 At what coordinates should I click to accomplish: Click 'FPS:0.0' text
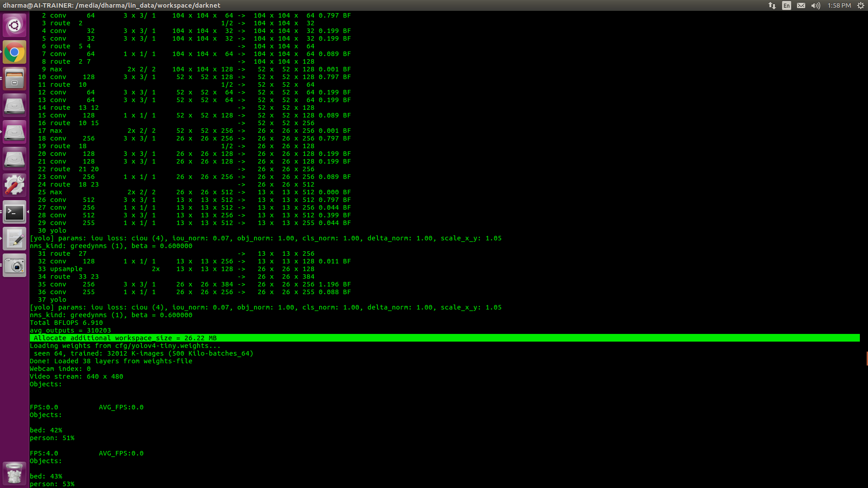pyautogui.click(x=44, y=407)
